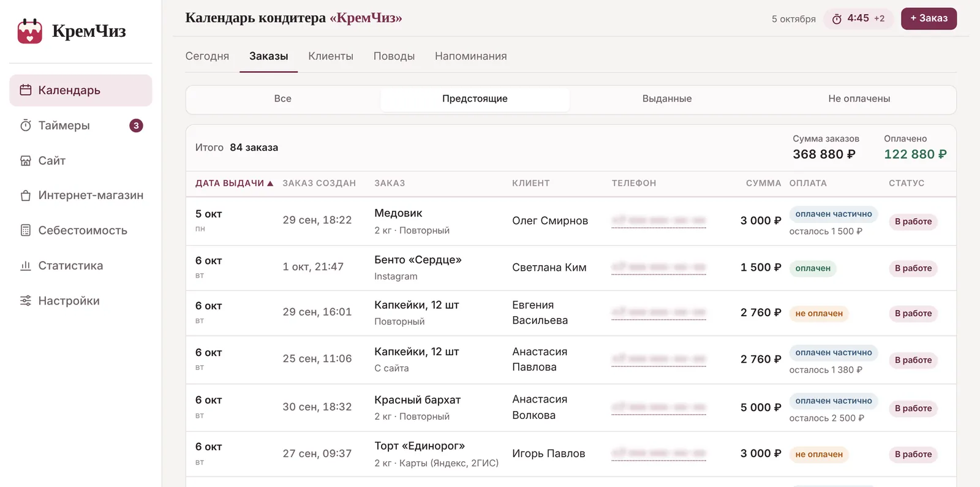The image size is (980, 487).
Task: Click the Статистика bar chart icon
Action: pos(26,266)
